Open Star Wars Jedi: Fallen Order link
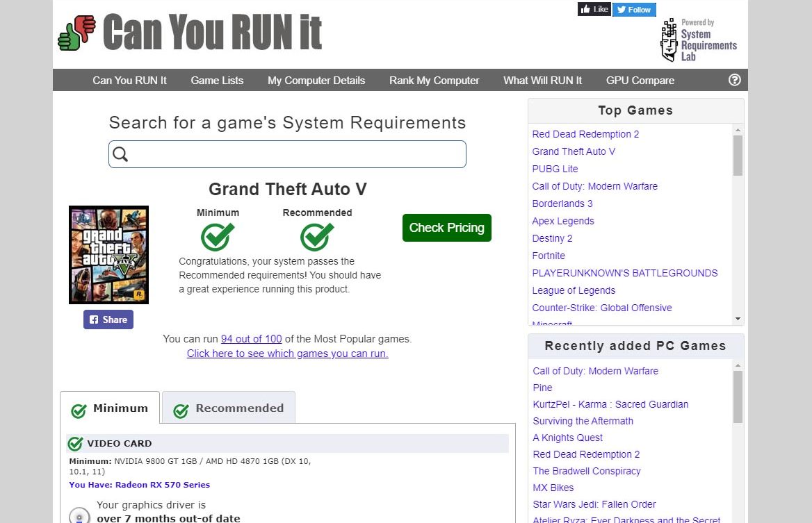Image resolution: width=812 pixels, height=523 pixels. pos(594,504)
